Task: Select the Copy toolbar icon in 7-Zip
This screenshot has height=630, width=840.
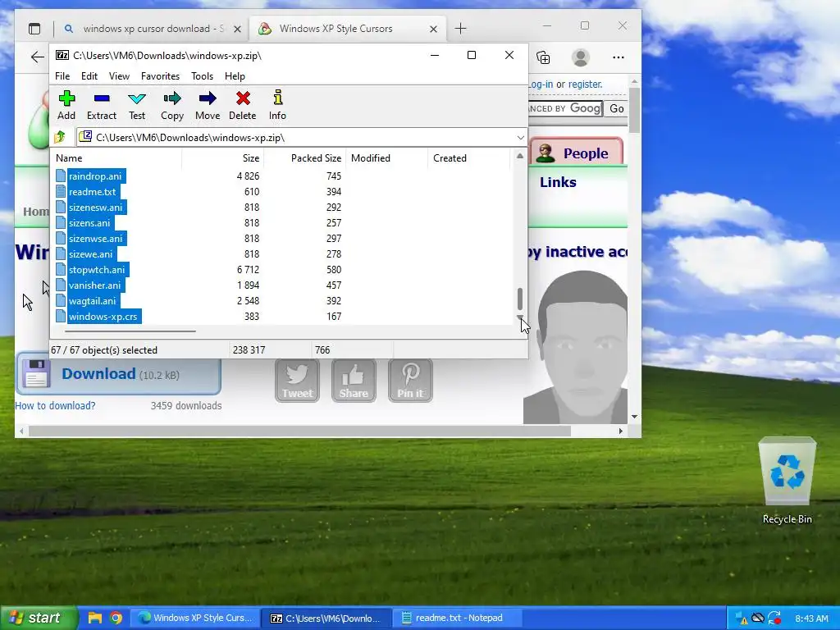Action: [172, 106]
